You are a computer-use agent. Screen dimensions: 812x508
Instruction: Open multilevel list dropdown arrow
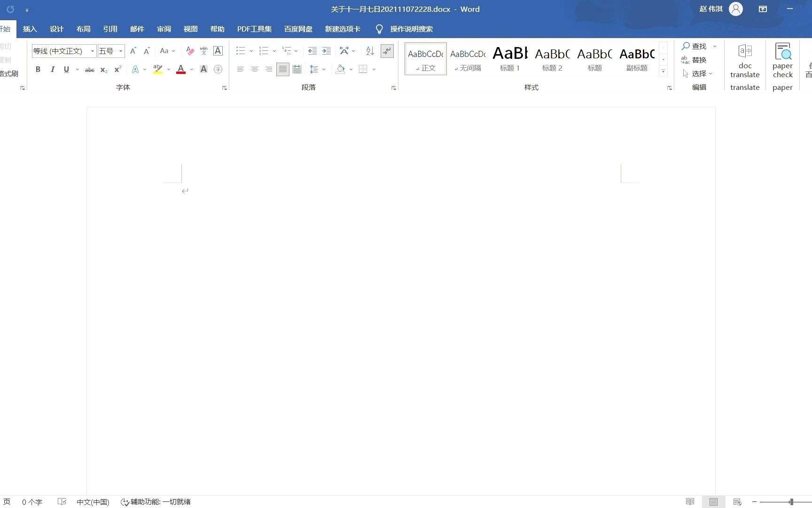pos(296,51)
